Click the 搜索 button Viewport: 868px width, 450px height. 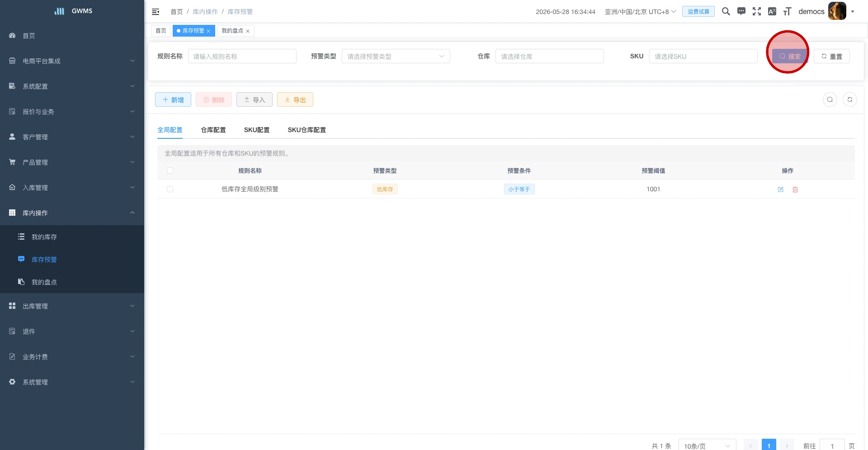(790, 56)
